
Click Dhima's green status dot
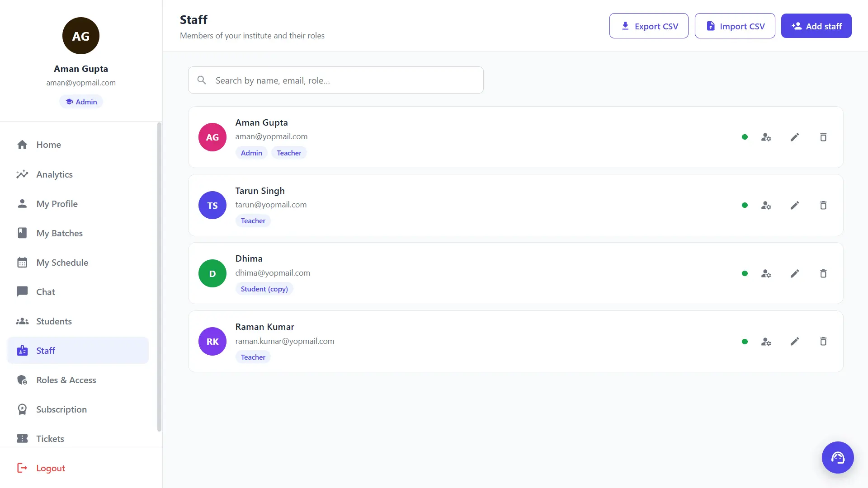pyautogui.click(x=745, y=273)
